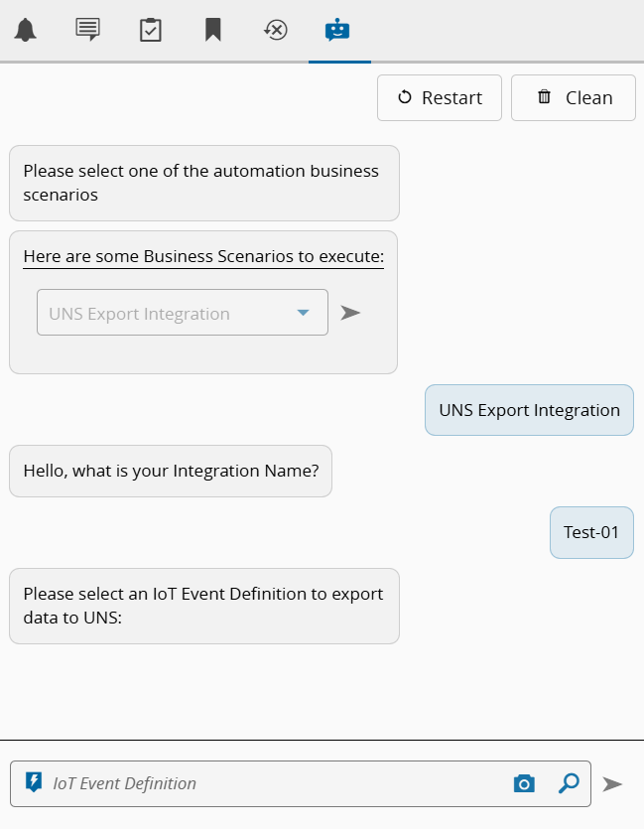
Task: Click 'Here are some Business Scenarios' heading
Action: click(x=203, y=256)
